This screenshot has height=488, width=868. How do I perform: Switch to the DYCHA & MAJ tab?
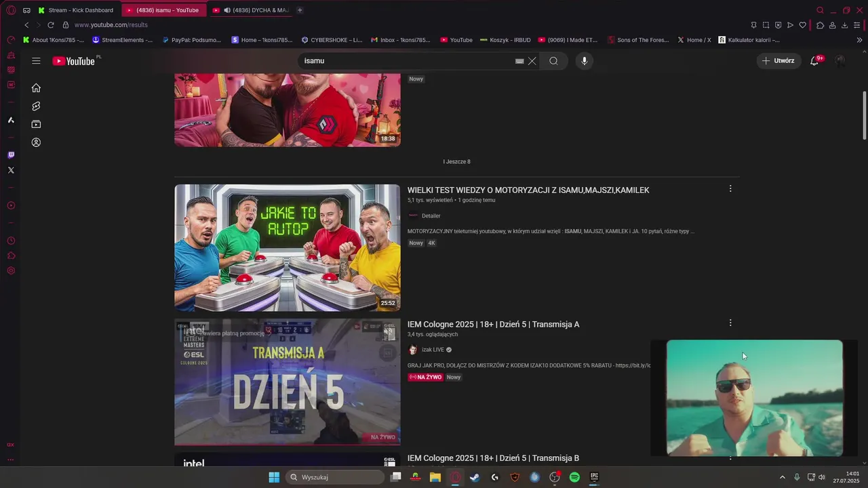coord(251,10)
